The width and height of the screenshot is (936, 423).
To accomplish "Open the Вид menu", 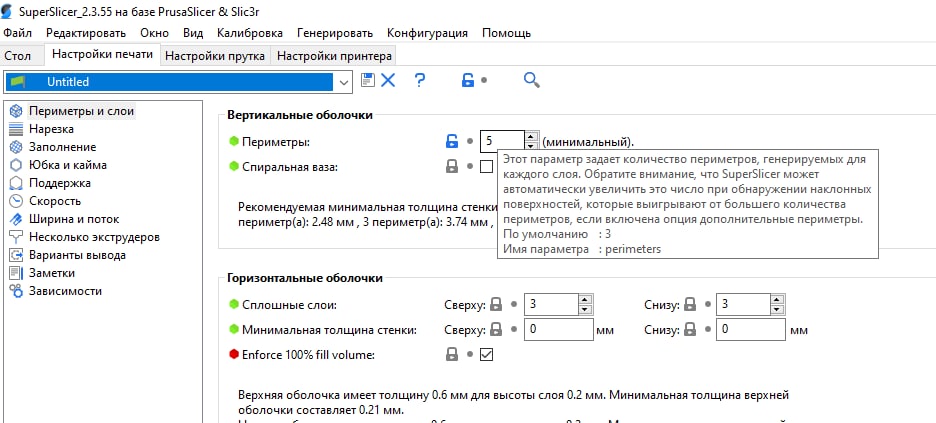I will (x=193, y=33).
